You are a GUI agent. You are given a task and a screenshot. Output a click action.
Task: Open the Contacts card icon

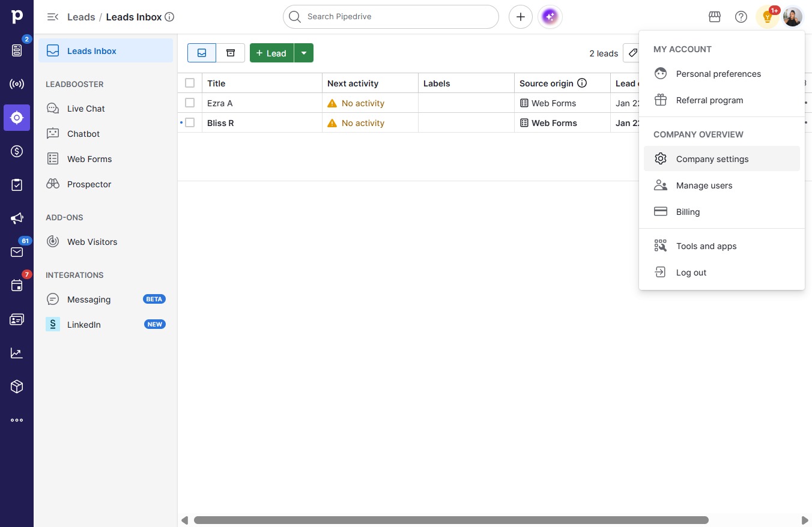point(17,319)
